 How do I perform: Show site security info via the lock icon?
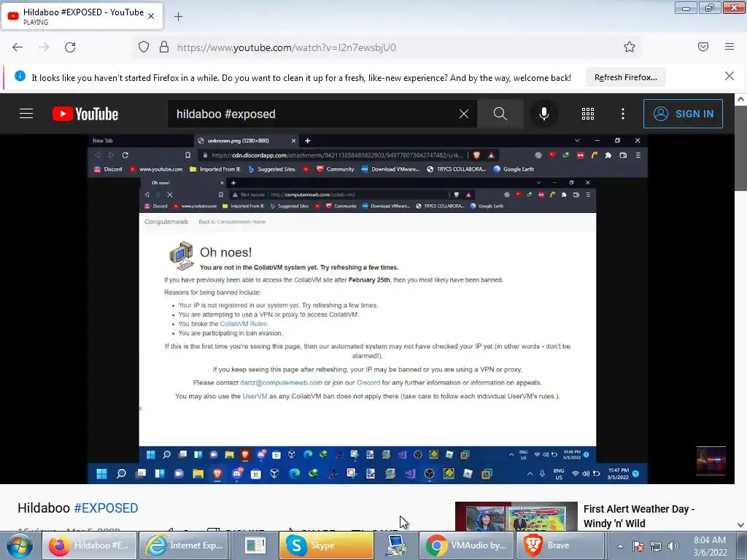coord(164,47)
